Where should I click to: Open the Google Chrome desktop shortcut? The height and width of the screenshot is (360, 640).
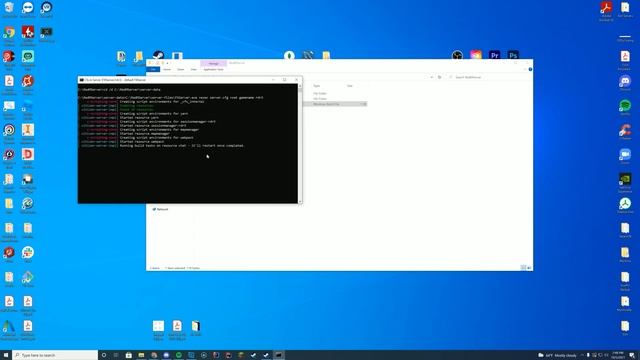coord(9,33)
